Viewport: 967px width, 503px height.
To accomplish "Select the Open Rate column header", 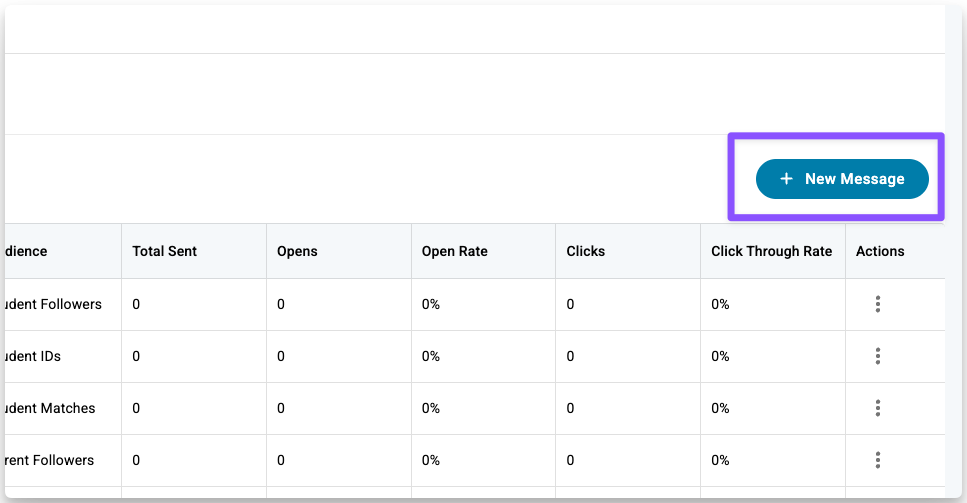I will (454, 251).
